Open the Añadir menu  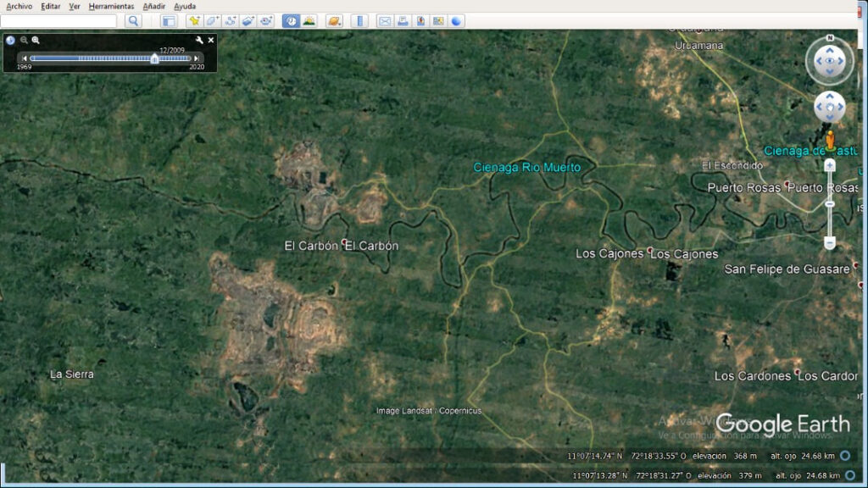tap(154, 6)
